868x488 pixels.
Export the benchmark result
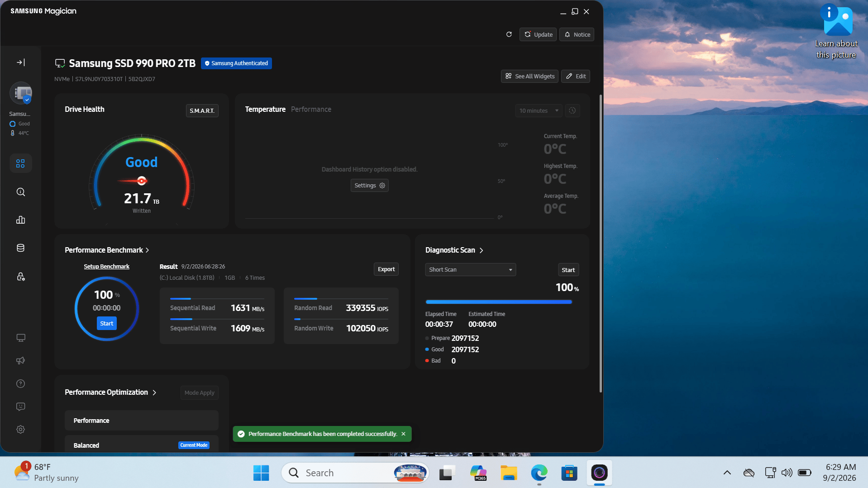pyautogui.click(x=386, y=269)
